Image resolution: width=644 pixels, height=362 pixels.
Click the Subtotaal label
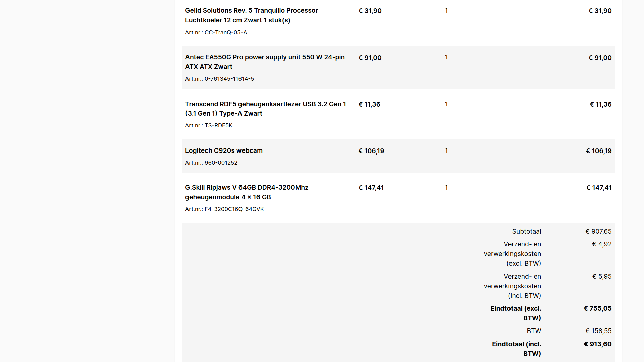tap(526, 232)
